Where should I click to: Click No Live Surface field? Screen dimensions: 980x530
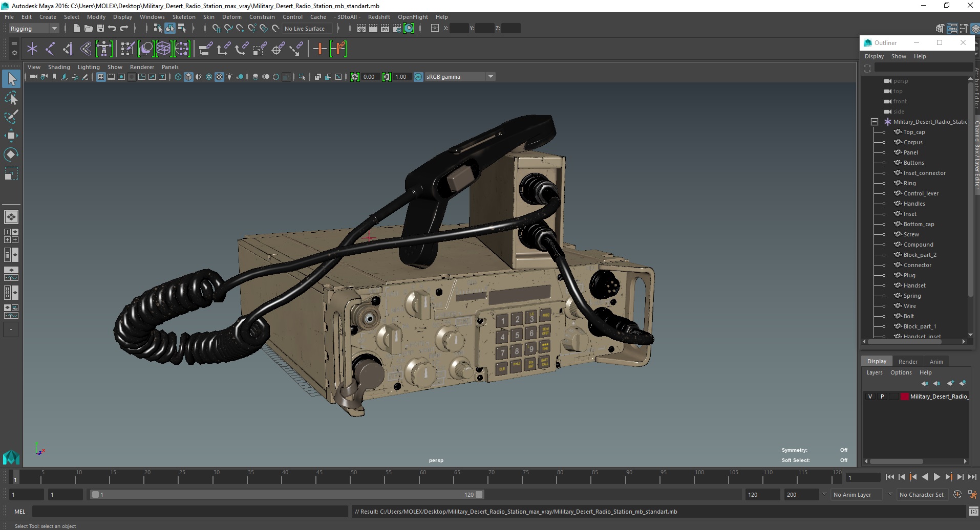point(307,29)
